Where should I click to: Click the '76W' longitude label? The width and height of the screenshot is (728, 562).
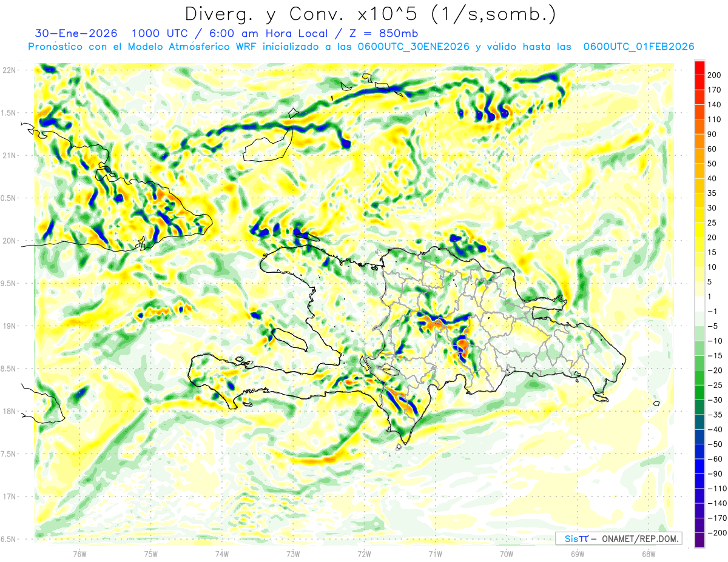pos(79,553)
